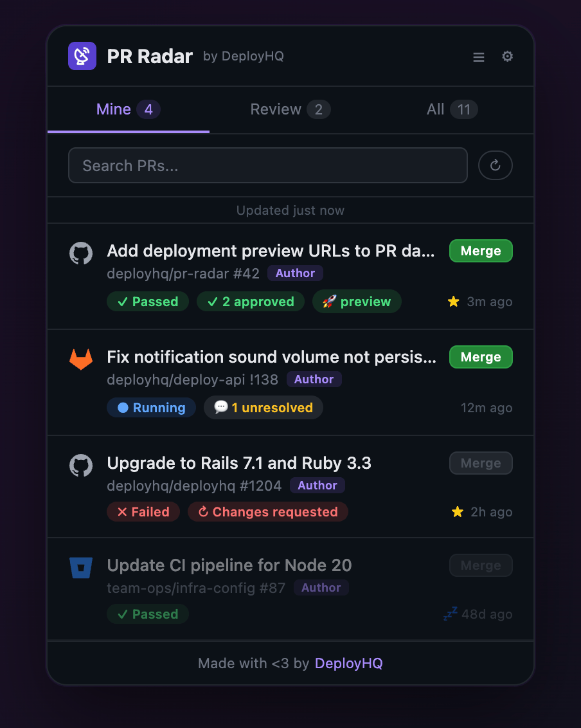The width and height of the screenshot is (581, 728).
Task: Click the Running status badge on !138
Action: (151, 408)
